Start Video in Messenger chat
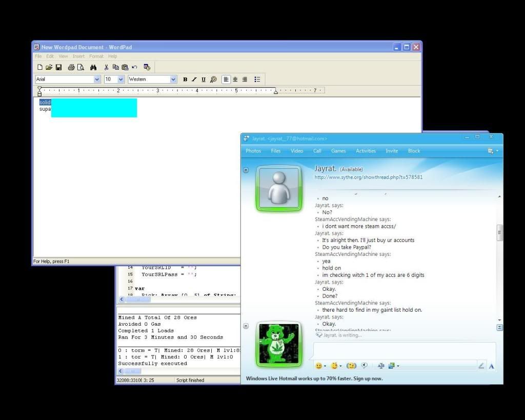Image resolution: width=525 pixels, height=420 pixels. (297, 151)
